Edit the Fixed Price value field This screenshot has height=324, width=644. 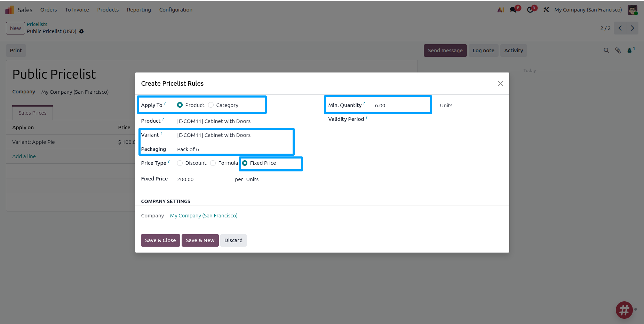click(x=185, y=179)
